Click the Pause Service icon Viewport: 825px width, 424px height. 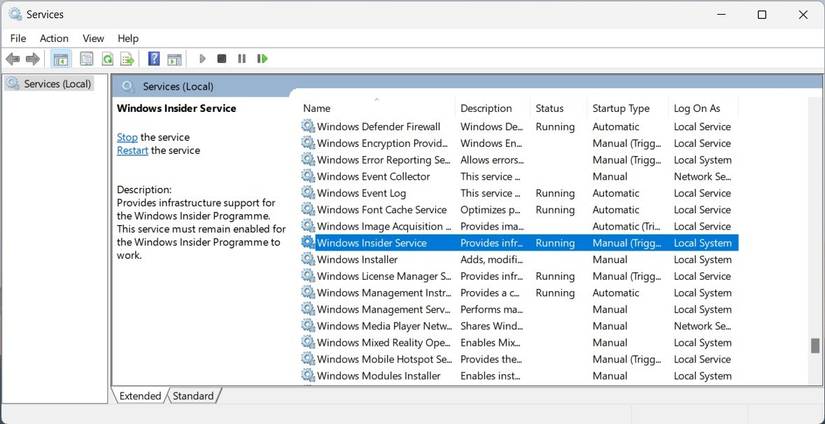coord(242,59)
